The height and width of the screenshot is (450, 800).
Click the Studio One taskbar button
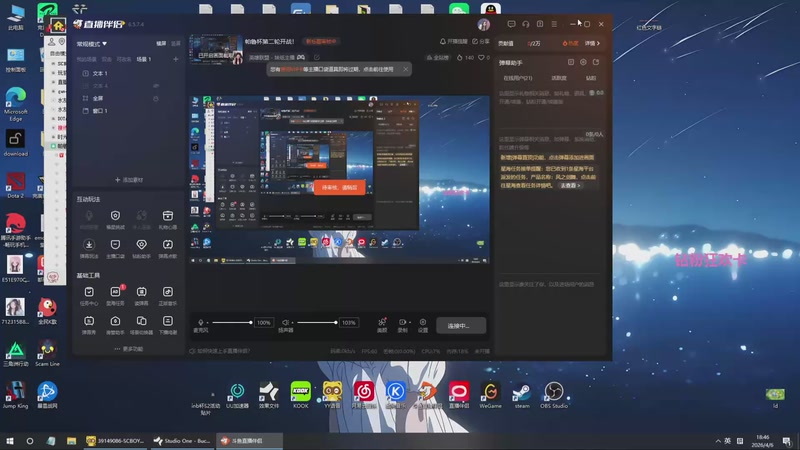[x=182, y=441]
